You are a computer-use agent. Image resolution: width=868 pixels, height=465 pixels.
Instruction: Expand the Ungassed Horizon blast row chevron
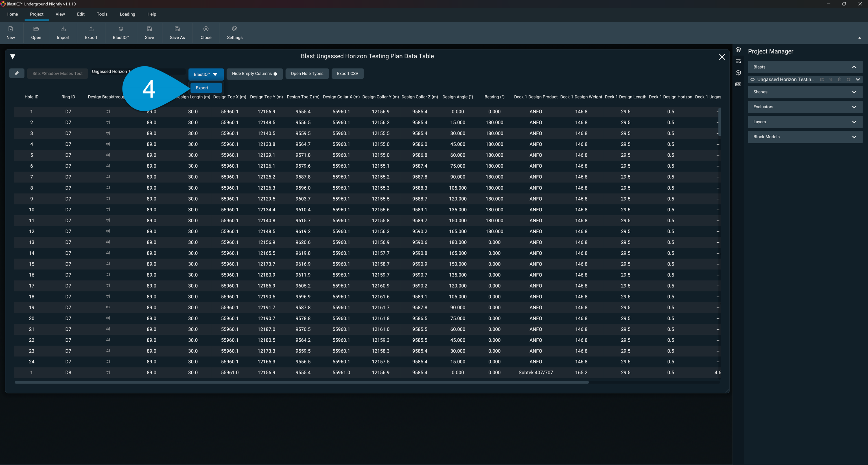(x=858, y=80)
